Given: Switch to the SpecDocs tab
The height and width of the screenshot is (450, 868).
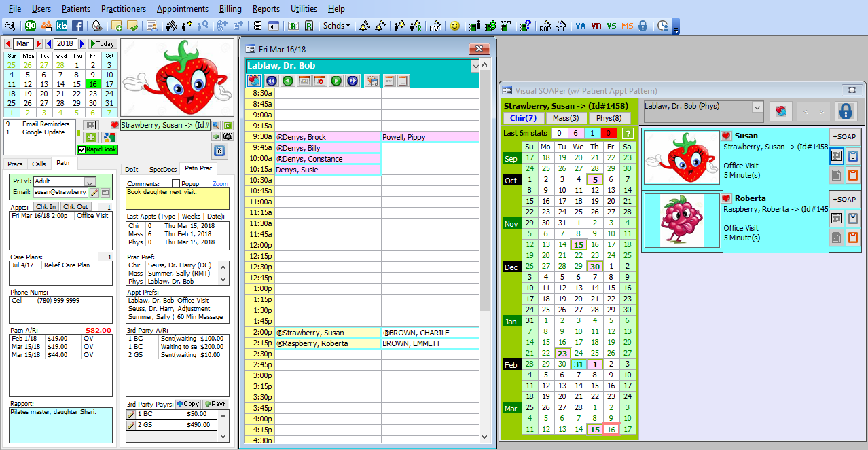Looking at the screenshot, I should tap(162, 169).
